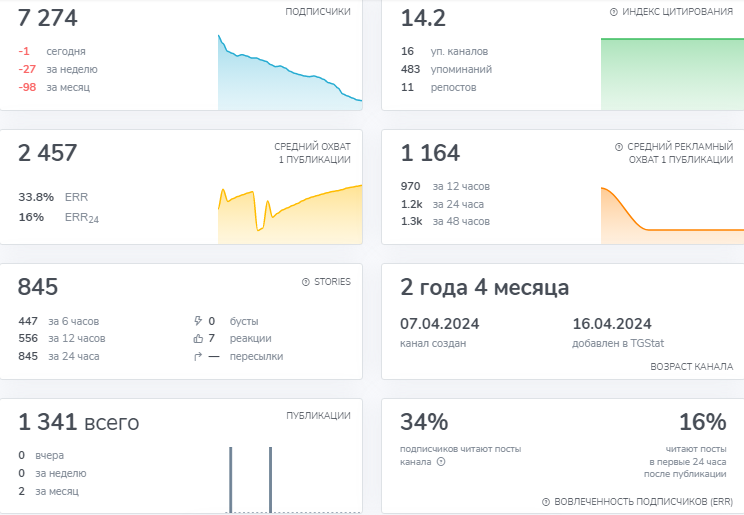Click the large stories count 845

[x=38, y=287]
